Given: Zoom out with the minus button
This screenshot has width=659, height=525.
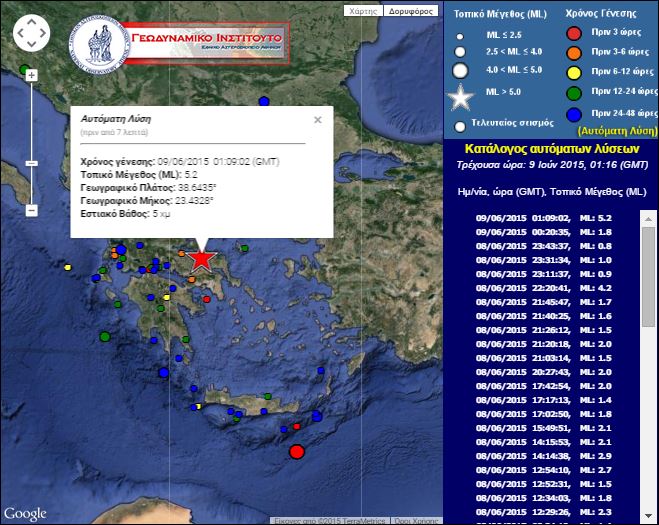Looking at the screenshot, I should click(x=32, y=210).
